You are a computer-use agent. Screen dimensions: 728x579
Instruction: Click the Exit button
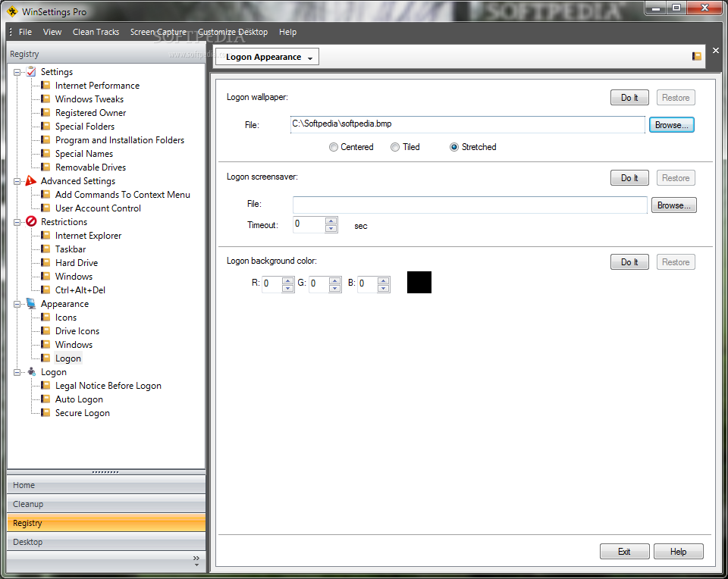pyautogui.click(x=624, y=551)
